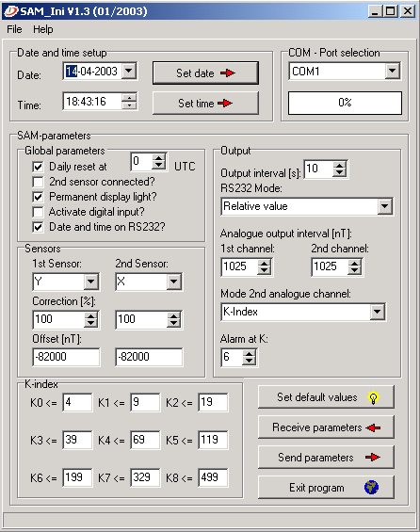
Task: Expand the RS232 Mode Relative value dropdown
Action: pos(385,206)
